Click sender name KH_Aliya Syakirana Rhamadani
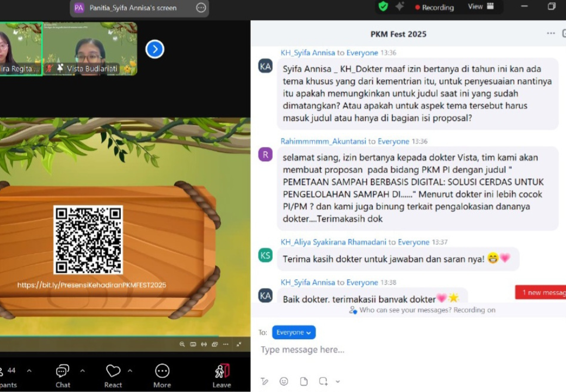 pos(334,242)
